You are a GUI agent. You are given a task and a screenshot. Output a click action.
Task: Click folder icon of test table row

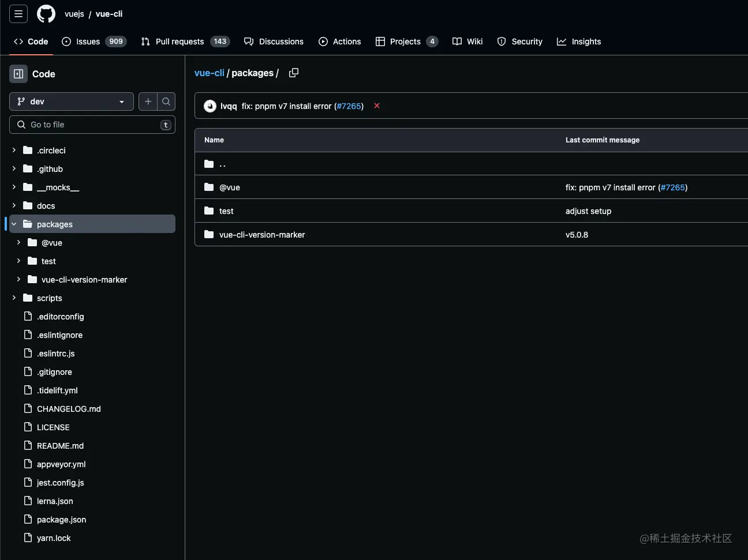209,211
